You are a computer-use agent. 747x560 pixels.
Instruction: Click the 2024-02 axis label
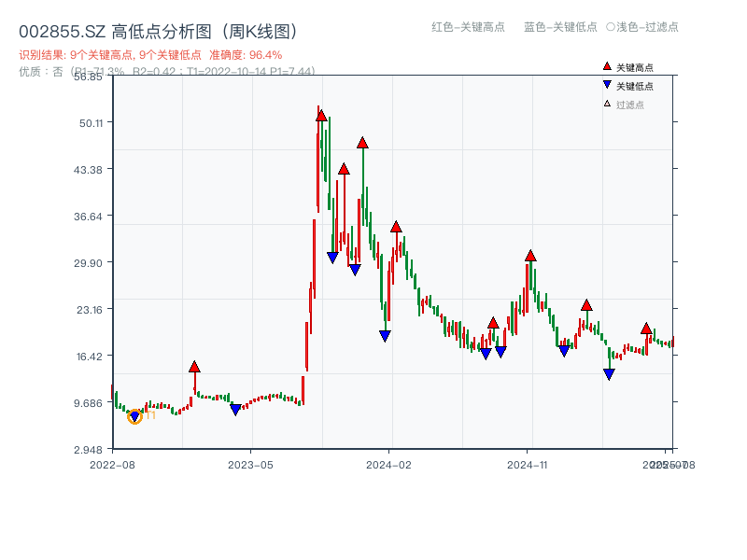click(x=387, y=462)
